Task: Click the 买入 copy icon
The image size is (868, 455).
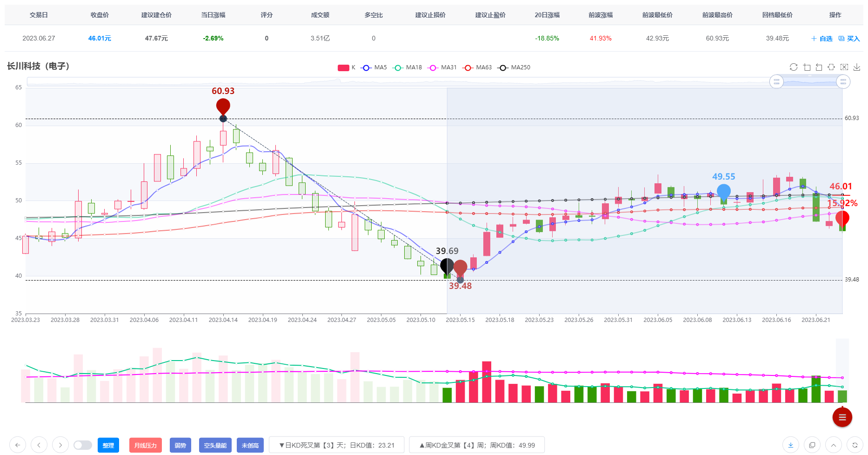Action: pos(841,39)
